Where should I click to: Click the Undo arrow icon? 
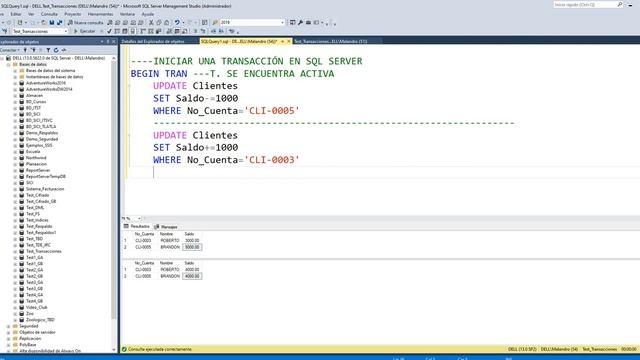[x=177, y=22]
